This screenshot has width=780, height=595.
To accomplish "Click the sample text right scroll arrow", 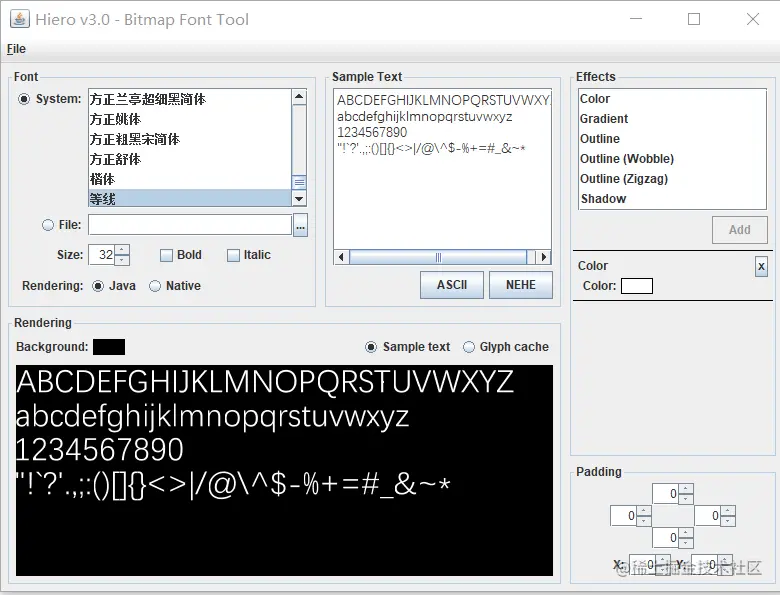I will point(543,257).
